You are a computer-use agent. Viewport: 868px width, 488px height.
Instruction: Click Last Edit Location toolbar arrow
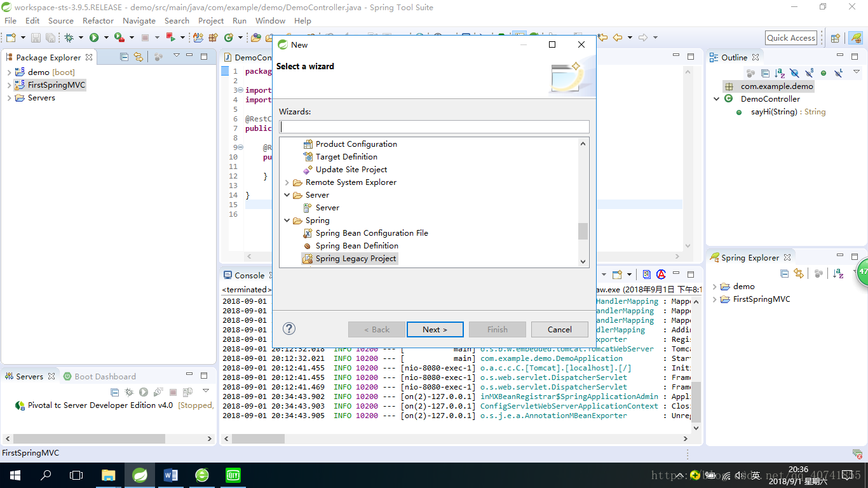coord(602,37)
